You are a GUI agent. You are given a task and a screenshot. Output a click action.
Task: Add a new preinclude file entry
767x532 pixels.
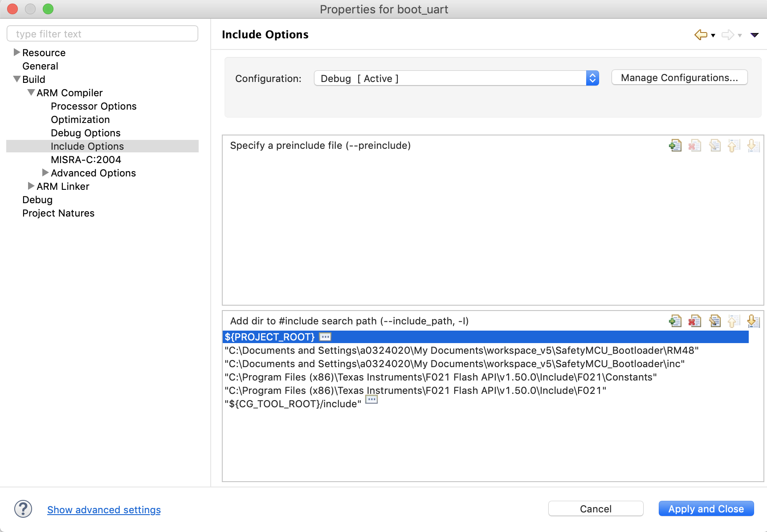[675, 145]
